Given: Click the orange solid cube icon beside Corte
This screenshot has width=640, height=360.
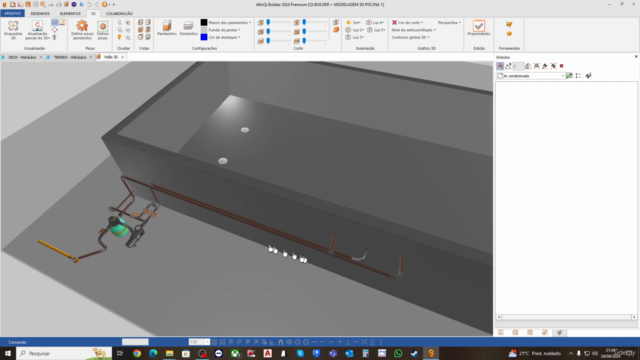Looking at the screenshot, I should pyautogui.click(x=336, y=30).
